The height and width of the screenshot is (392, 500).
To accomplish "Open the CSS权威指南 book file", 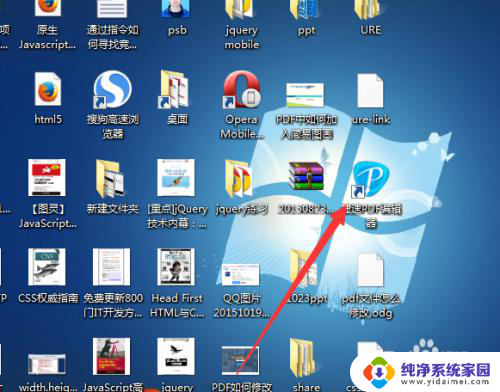I will [x=47, y=267].
